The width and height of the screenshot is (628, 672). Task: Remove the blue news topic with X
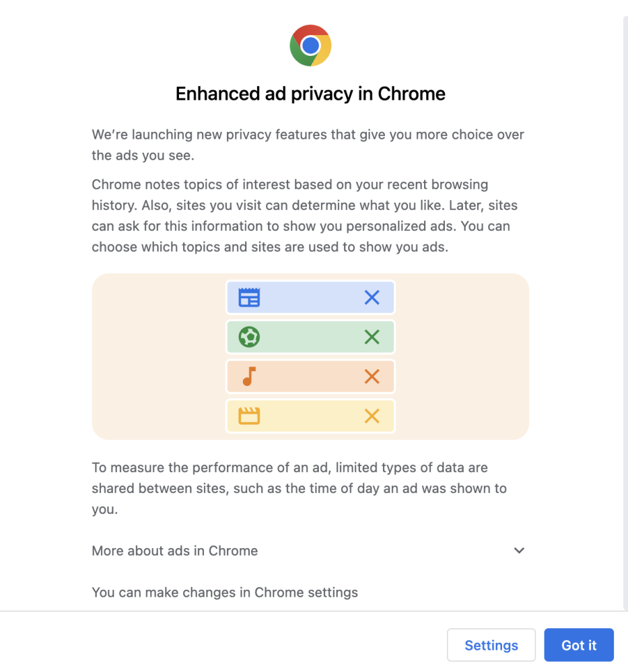[372, 297]
